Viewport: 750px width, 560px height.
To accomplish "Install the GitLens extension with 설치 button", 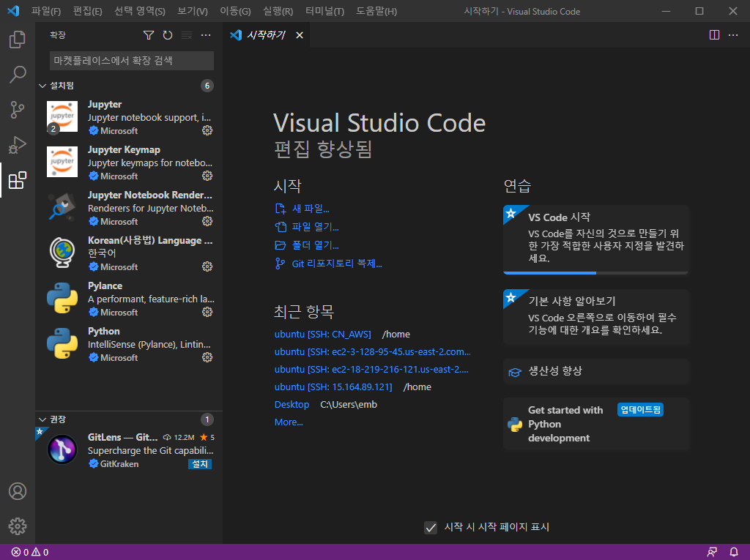I will (x=200, y=464).
